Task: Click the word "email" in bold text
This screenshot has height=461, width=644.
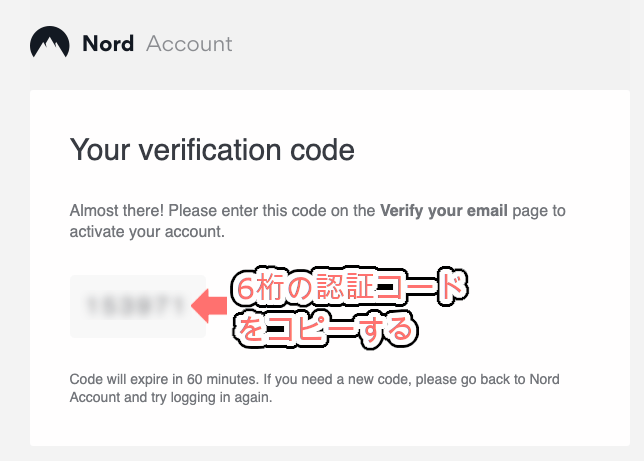Action: tap(487, 211)
